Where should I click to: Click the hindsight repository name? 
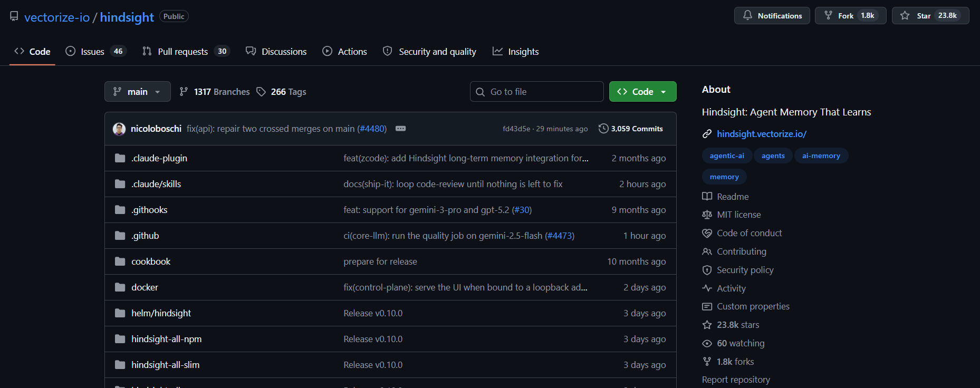click(127, 17)
